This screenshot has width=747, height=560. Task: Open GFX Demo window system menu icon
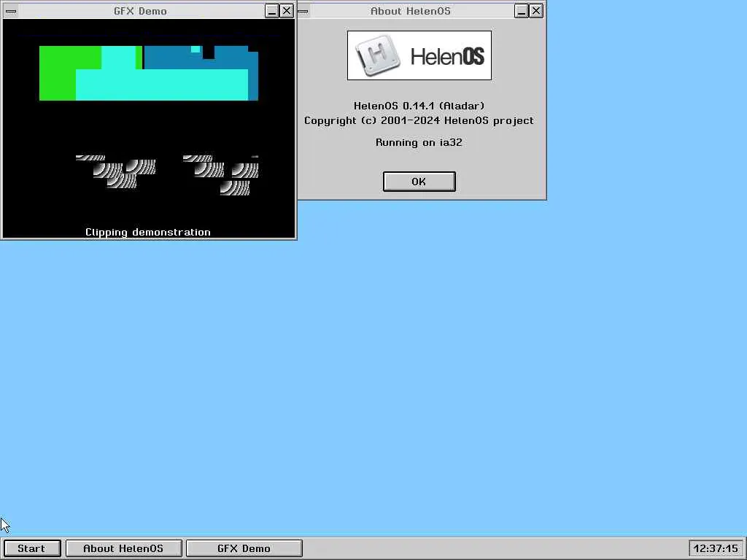pyautogui.click(x=10, y=11)
